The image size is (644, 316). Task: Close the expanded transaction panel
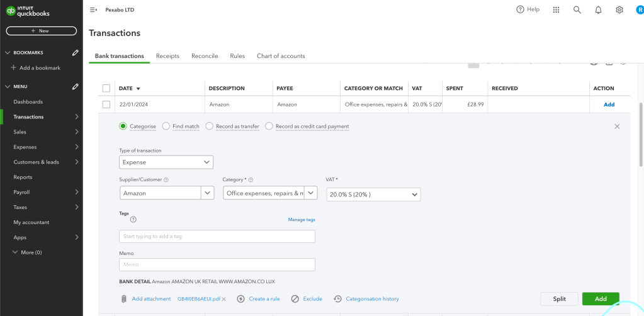pyautogui.click(x=617, y=127)
